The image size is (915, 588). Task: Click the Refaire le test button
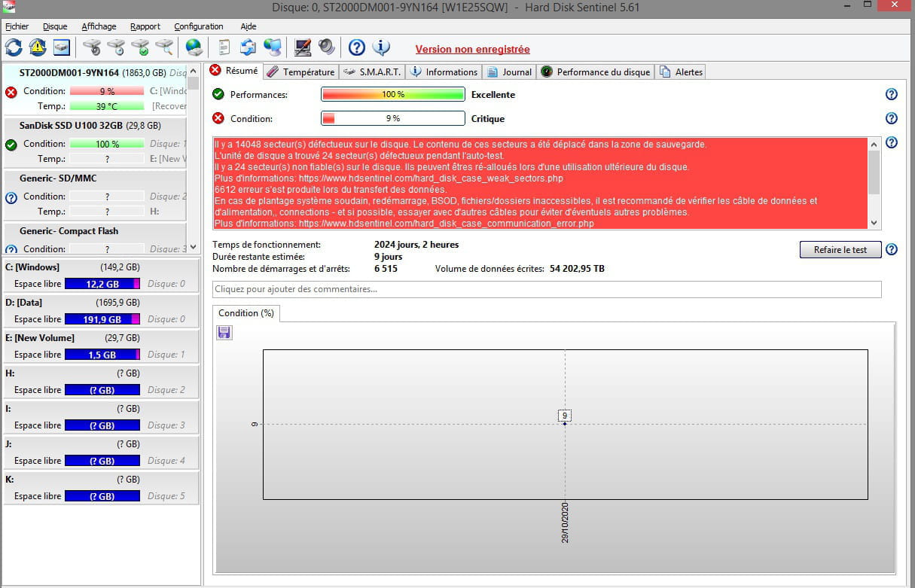pyautogui.click(x=840, y=250)
